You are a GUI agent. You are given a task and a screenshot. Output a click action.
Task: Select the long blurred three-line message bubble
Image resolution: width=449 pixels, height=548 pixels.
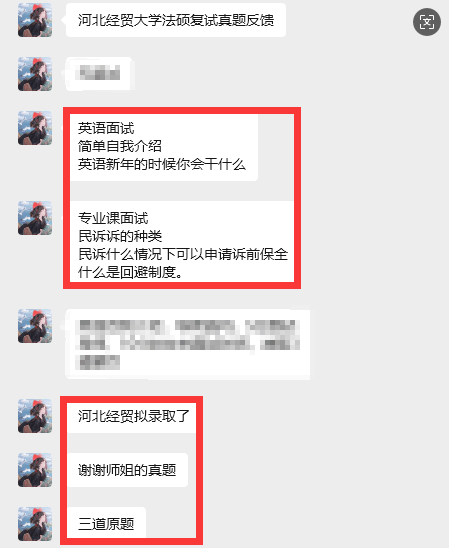(188, 344)
